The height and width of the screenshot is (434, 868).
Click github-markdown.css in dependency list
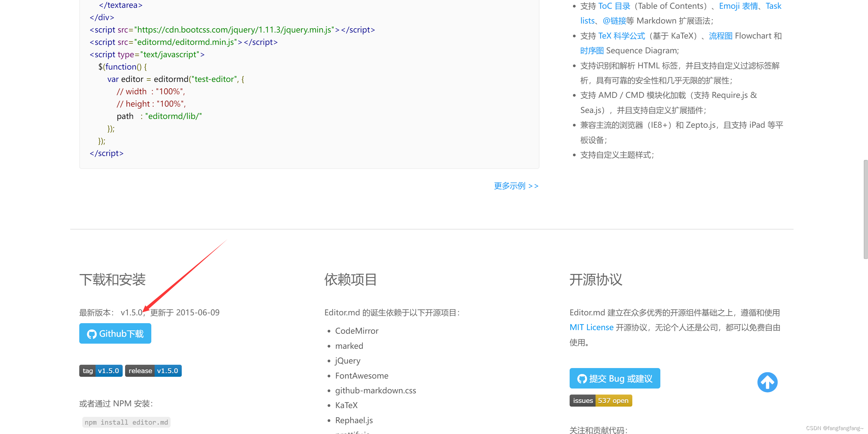point(375,390)
